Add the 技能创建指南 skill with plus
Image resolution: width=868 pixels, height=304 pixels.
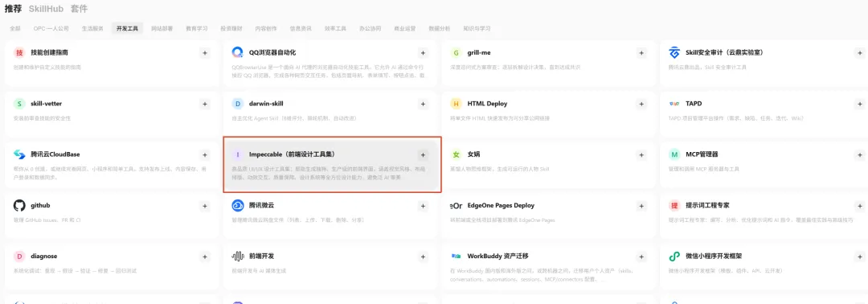click(x=205, y=53)
